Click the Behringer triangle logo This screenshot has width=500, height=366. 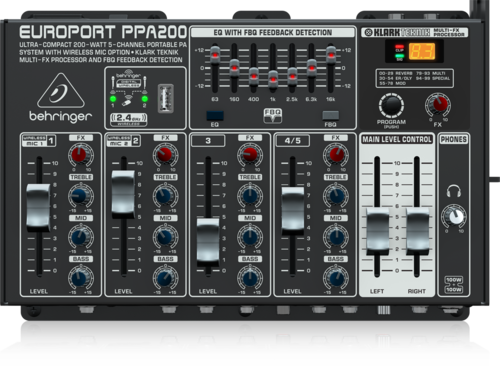(61, 91)
